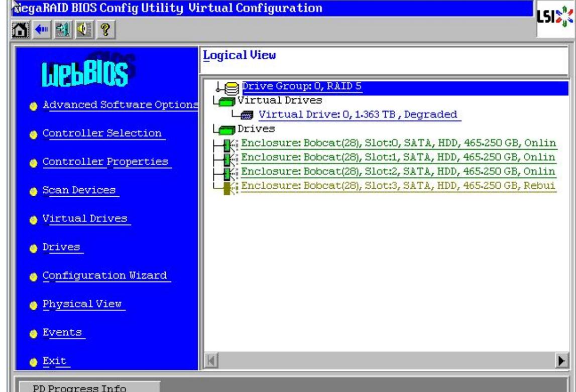Select the Virtual Drives tree node
Screen dimensions: 576x392
pyautogui.click(x=280, y=100)
